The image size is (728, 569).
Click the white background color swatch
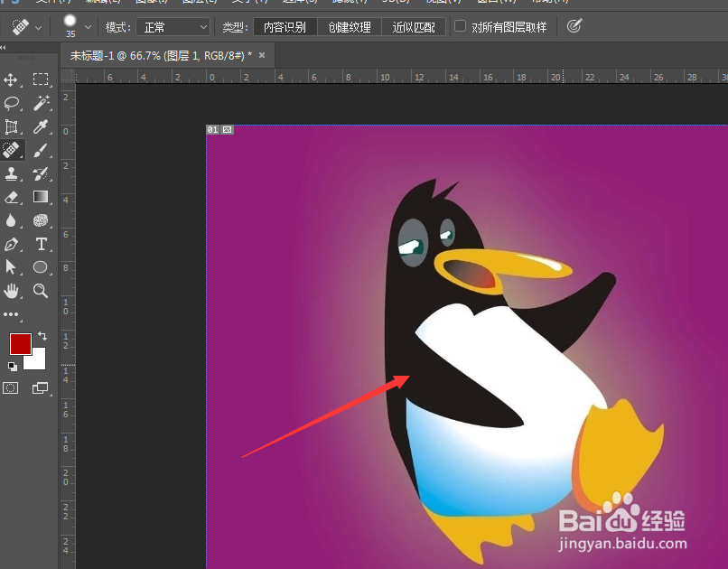38,361
